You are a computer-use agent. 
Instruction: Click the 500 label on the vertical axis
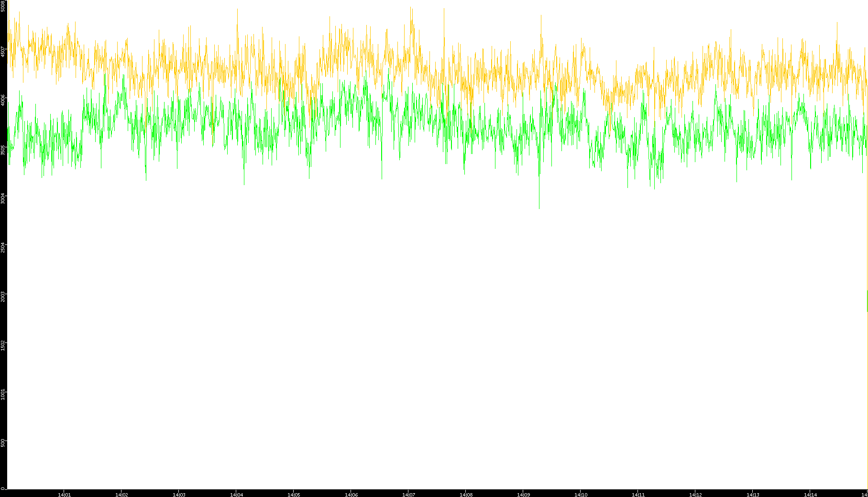tap(3, 442)
